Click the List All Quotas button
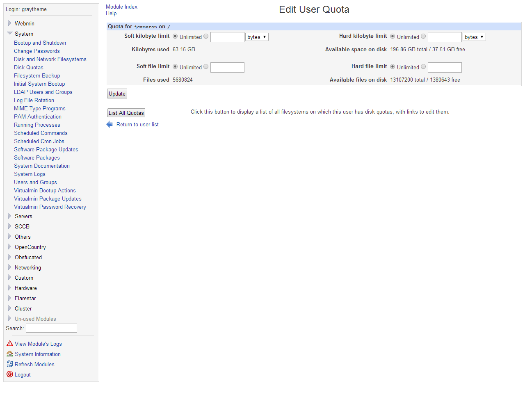 pyautogui.click(x=126, y=113)
